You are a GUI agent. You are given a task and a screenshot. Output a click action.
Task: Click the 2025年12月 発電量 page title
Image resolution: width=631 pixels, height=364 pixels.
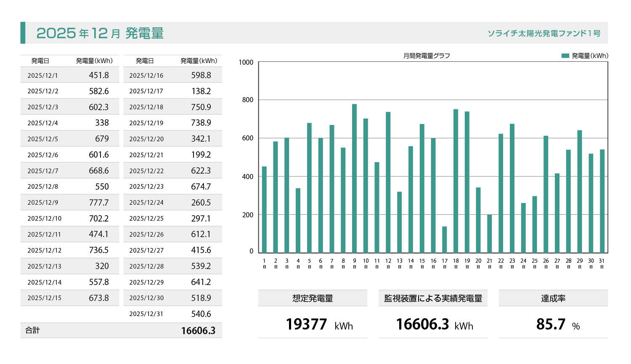coord(100,33)
